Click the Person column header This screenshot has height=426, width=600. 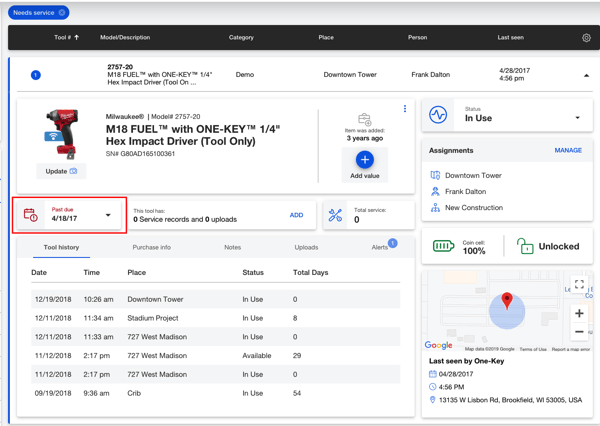click(x=417, y=37)
